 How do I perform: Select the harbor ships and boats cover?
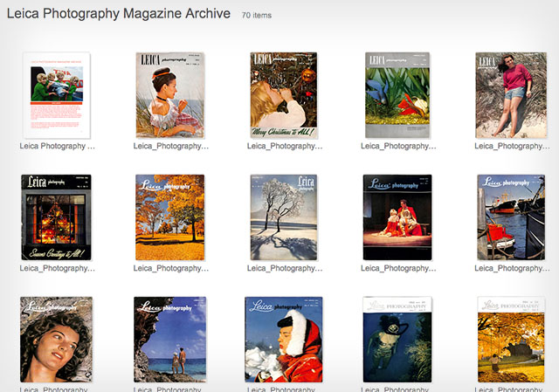(x=511, y=217)
